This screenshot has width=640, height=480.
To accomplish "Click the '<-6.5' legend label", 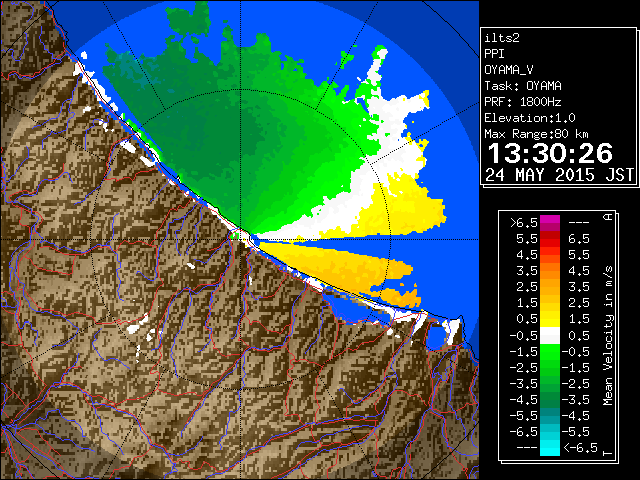I will point(580,448).
